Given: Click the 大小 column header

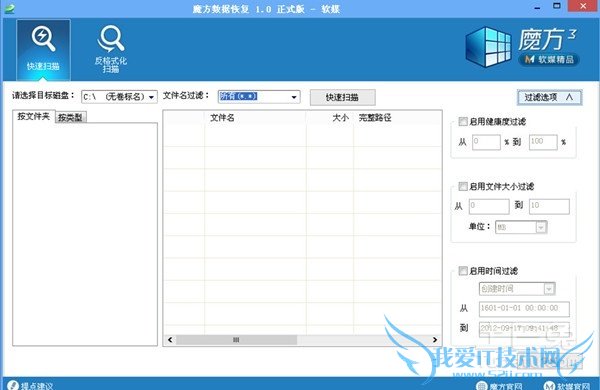Looking at the screenshot, I should pyautogui.click(x=330, y=117).
